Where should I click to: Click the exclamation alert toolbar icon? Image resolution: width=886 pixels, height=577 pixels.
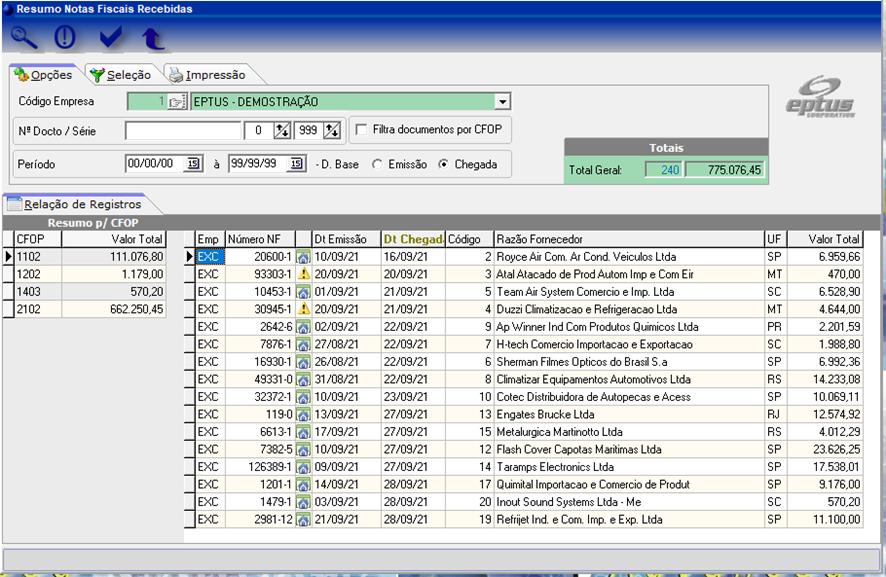(x=65, y=38)
